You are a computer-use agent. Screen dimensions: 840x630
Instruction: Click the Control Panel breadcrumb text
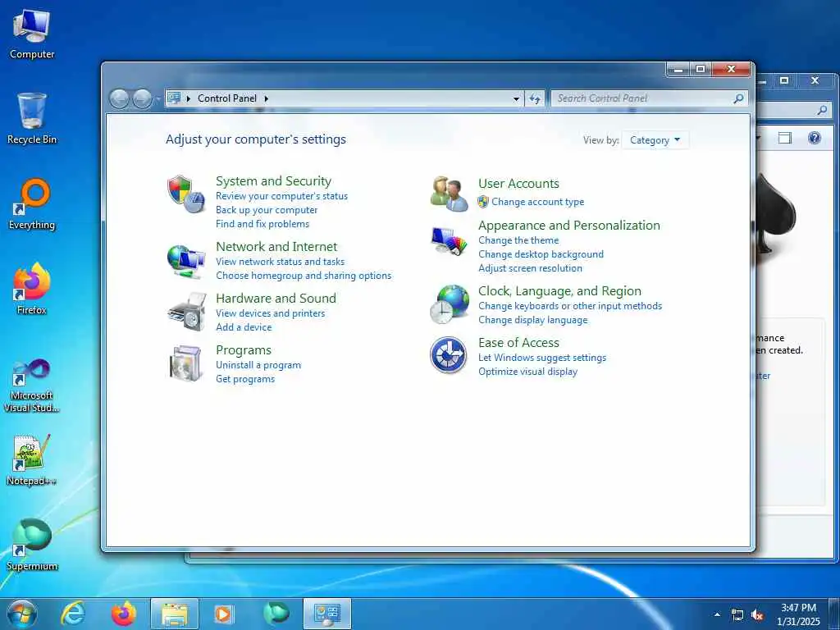[227, 98]
